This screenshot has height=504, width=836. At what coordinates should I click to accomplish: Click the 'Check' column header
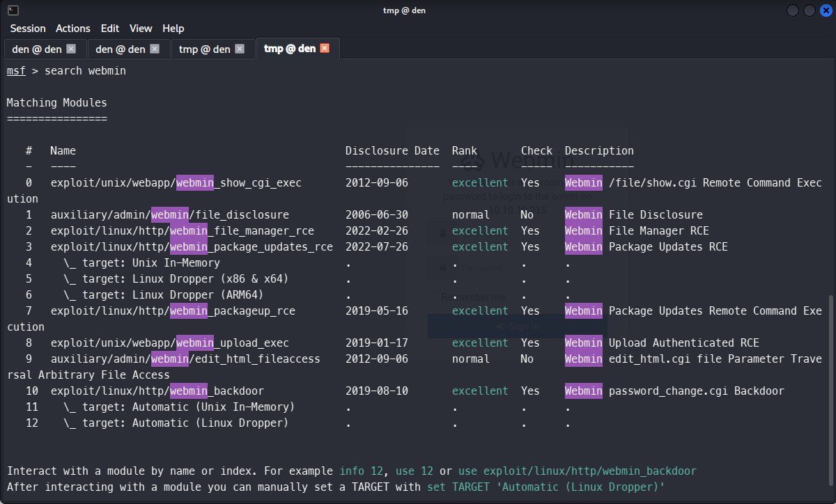[536, 151]
